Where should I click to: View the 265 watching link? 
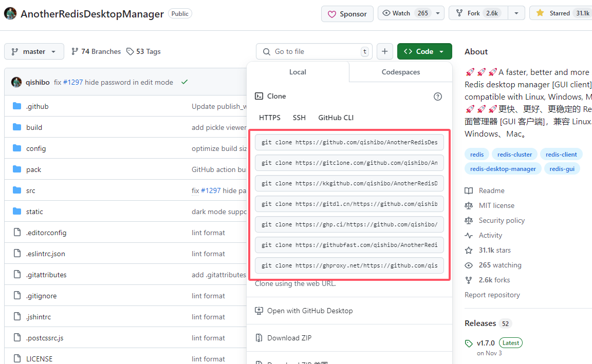[500, 265]
